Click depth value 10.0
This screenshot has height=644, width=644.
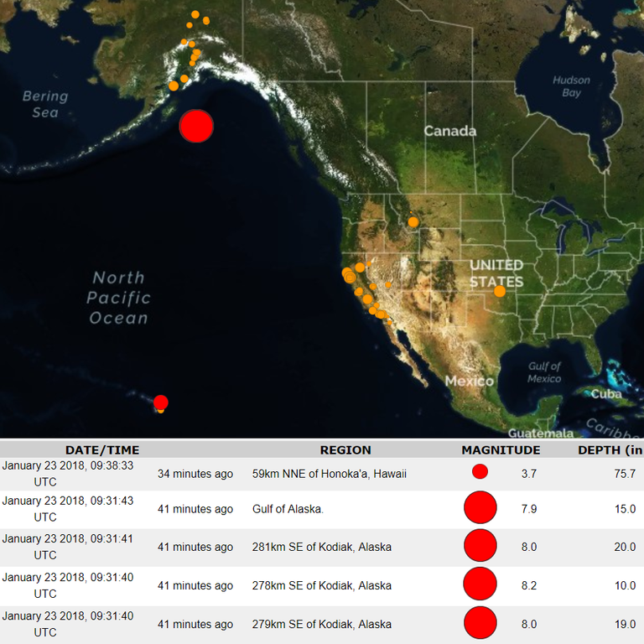click(625, 585)
